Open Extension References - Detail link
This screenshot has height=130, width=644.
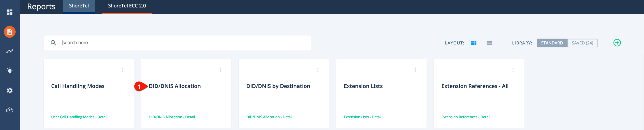pyautogui.click(x=466, y=117)
